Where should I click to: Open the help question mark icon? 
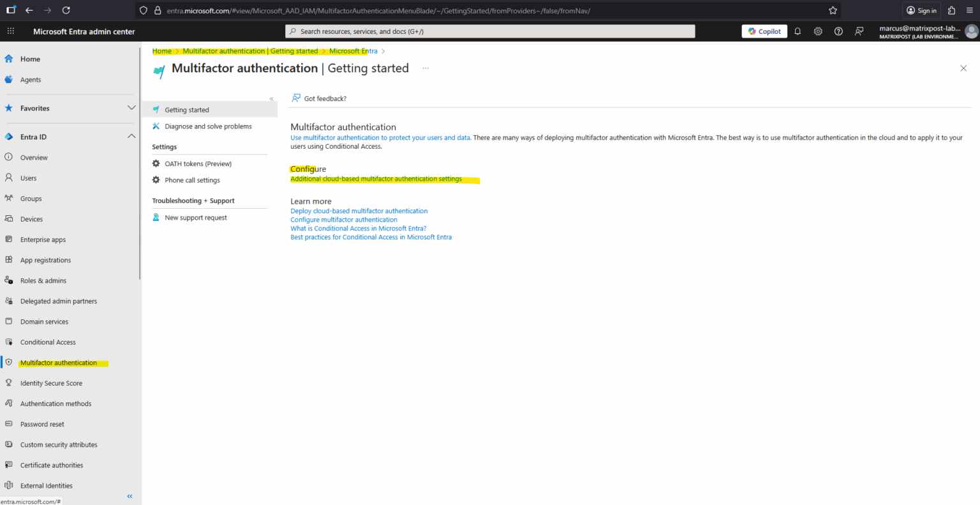tap(838, 31)
